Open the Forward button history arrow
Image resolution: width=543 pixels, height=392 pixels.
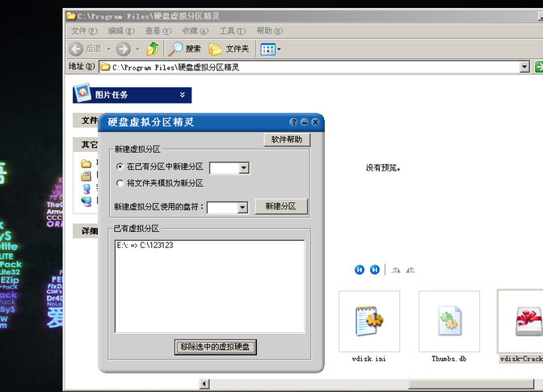[137, 49]
